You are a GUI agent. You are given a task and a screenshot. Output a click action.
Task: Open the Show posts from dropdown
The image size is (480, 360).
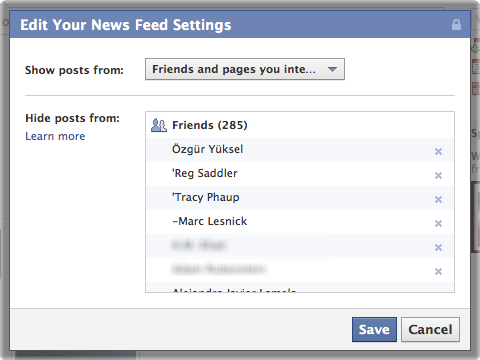pyautogui.click(x=245, y=69)
